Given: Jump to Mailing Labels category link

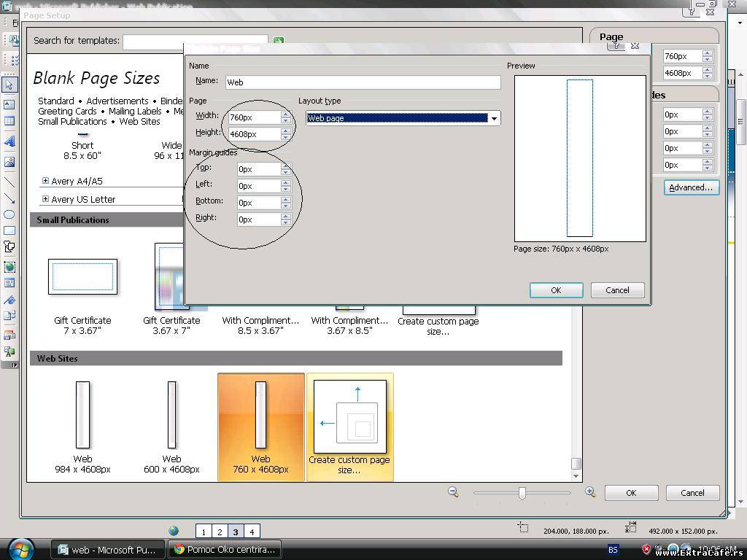Looking at the screenshot, I should pos(135,111).
